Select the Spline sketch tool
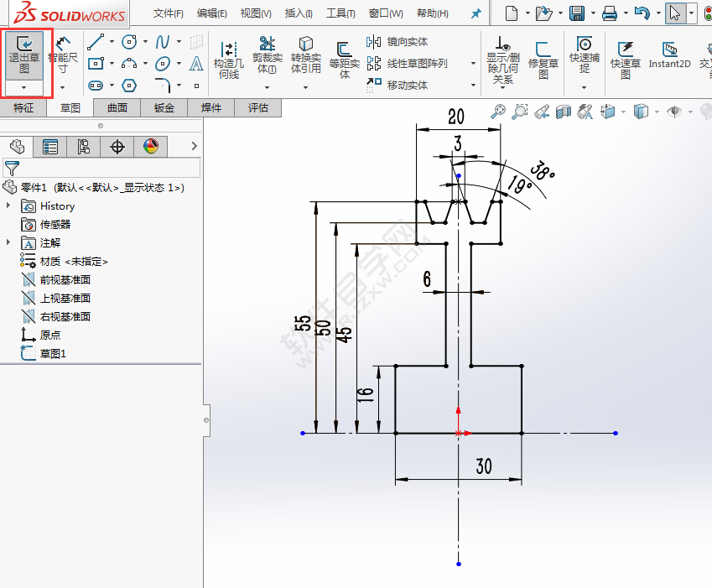 tap(162, 42)
